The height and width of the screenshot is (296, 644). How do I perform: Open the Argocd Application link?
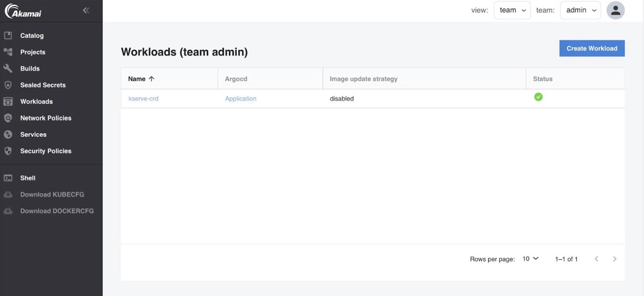click(x=240, y=99)
